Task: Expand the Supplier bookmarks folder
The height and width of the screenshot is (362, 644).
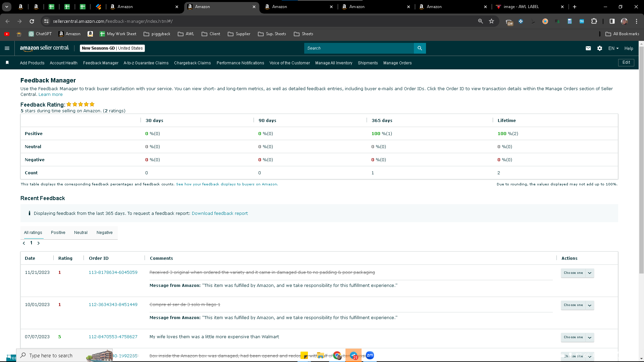Action: point(239,34)
